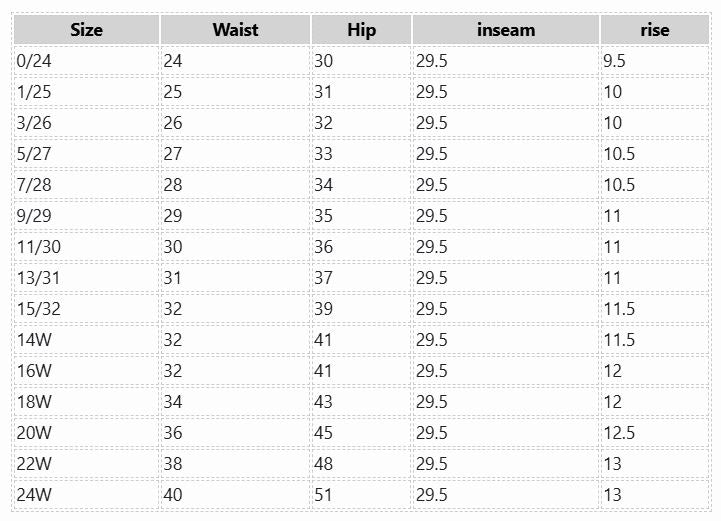
Task: Click the inseam column header
Action: click(505, 30)
